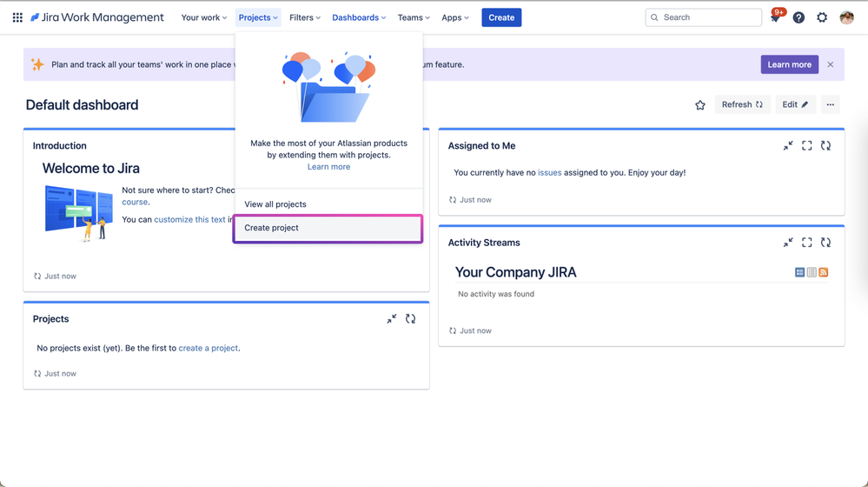The image size is (868, 487).
Task: Click customize this text link
Action: click(189, 220)
